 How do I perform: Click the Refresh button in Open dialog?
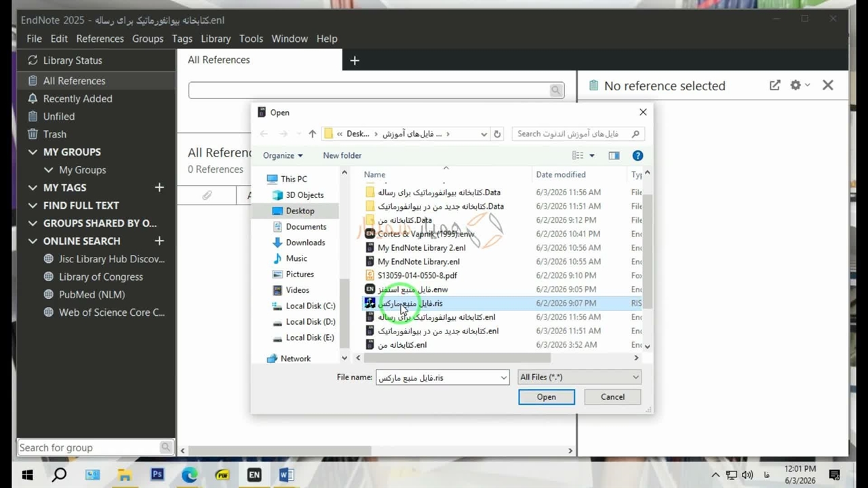[x=497, y=134]
